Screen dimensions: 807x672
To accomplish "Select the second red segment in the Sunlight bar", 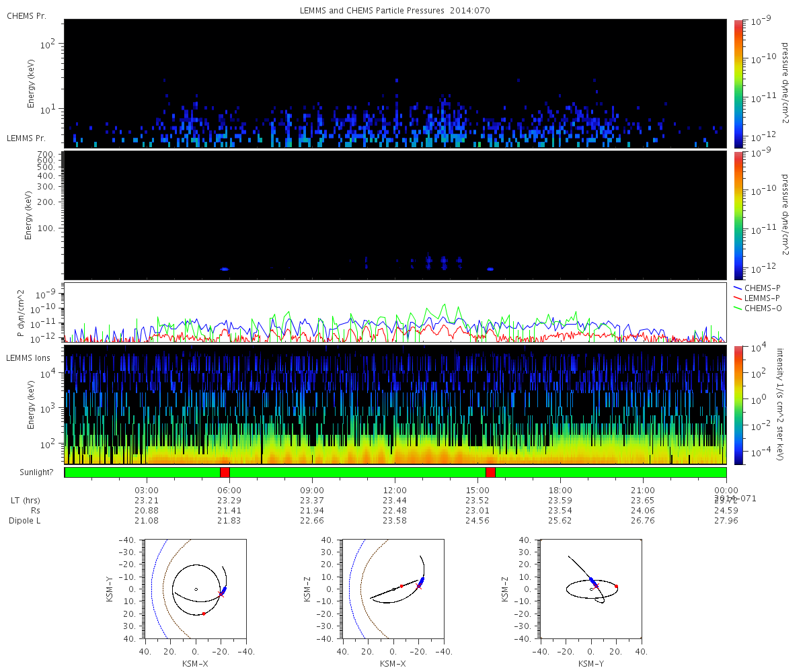I will (490, 472).
